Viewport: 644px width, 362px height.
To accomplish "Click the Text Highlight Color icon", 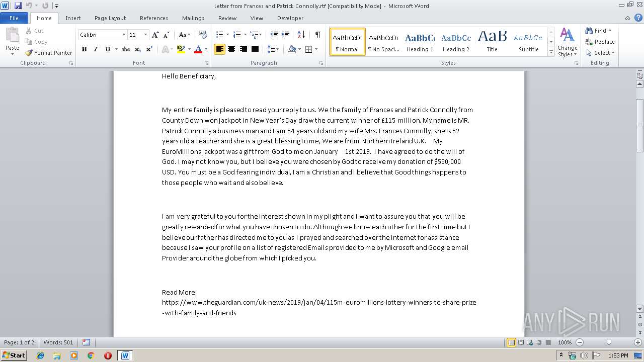I will [x=181, y=49].
